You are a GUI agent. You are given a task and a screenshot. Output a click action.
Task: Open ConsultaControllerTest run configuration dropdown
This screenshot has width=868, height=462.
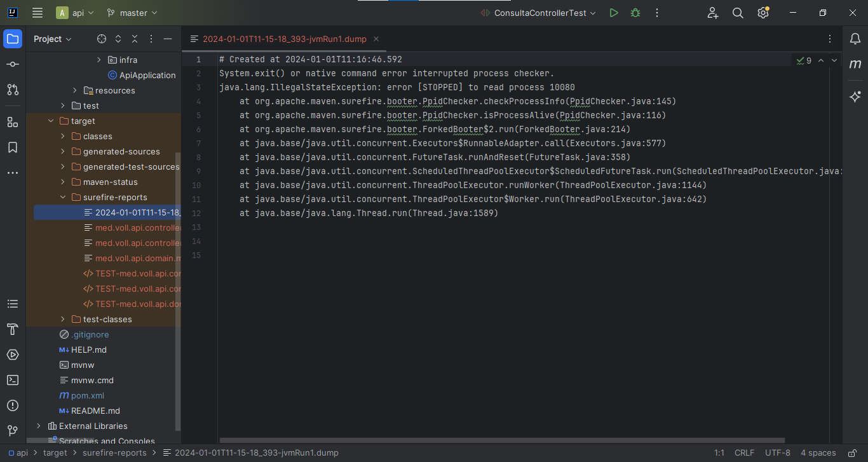click(x=539, y=13)
